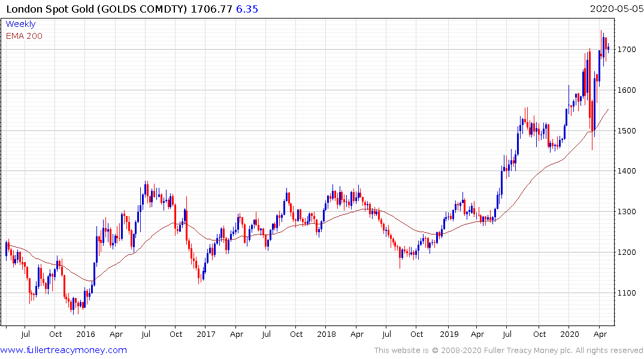Select the 1400 price axis label
The width and height of the screenshot is (644, 359).
(627, 171)
